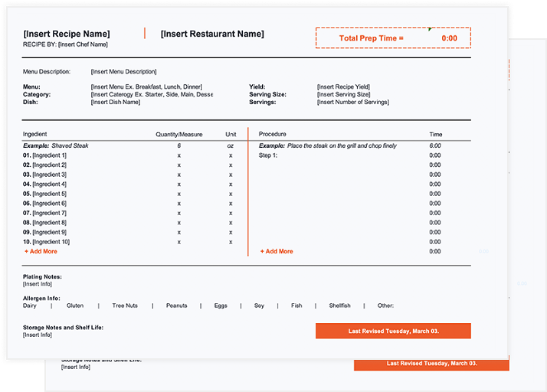This screenshot has width=547, height=392.
Task: Select the Shellfish allergen option
Action: coord(339,306)
